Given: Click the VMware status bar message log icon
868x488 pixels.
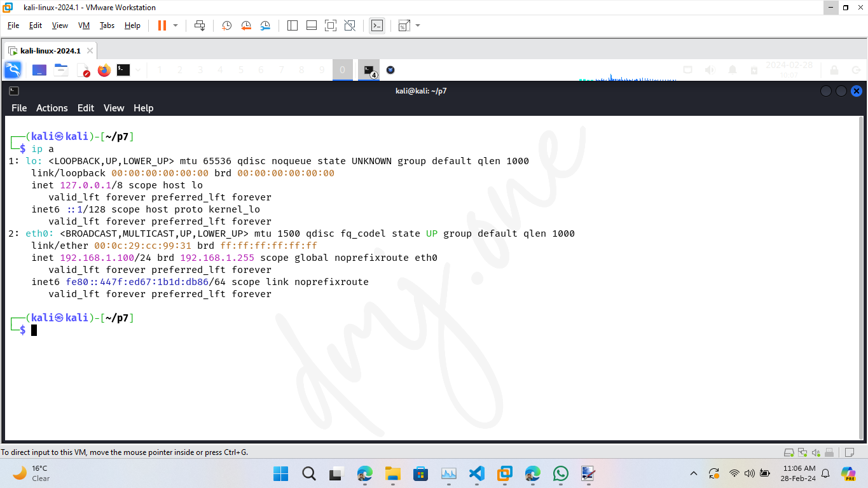Looking at the screenshot, I should (849, 452).
